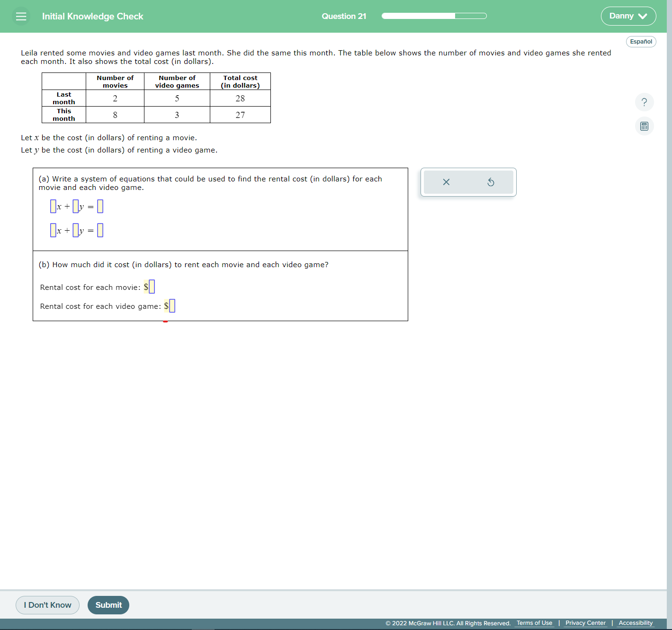The height and width of the screenshot is (630, 672).
Task: Submit the answer
Action: coord(108,605)
